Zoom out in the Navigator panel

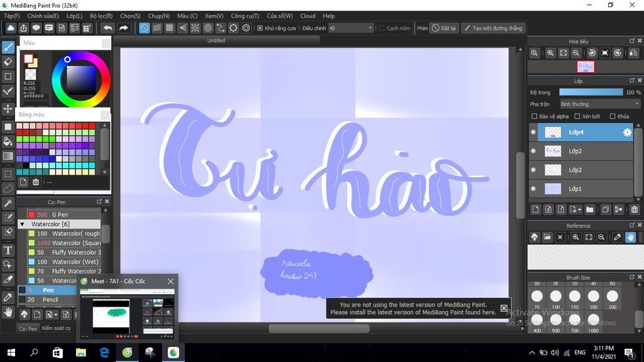click(x=576, y=53)
